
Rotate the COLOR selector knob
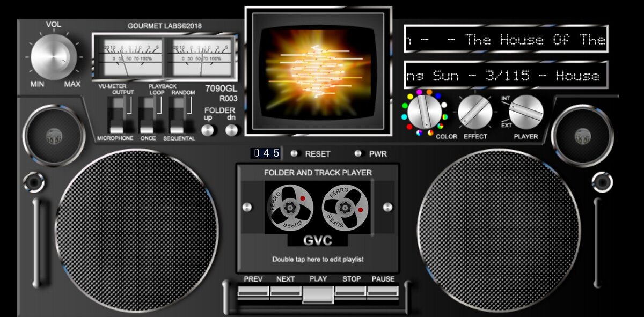[x=424, y=112]
